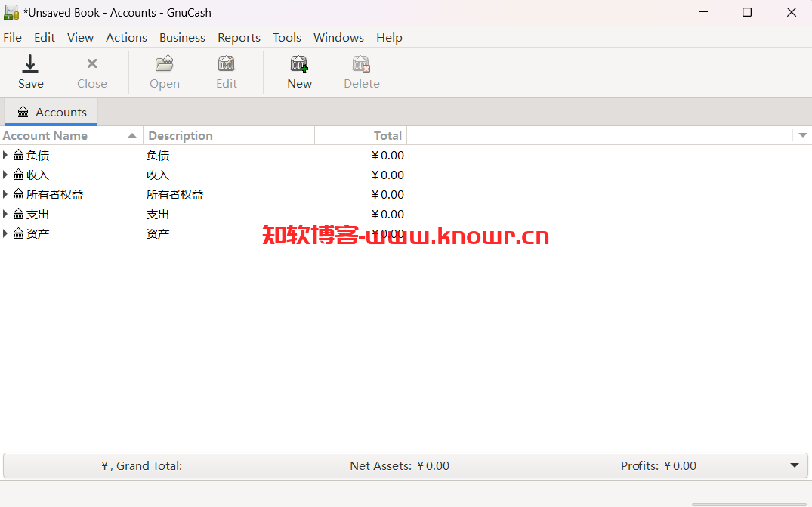812x507 pixels.
Task: Click the Edit account toolbar icon
Action: click(x=227, y=63)
